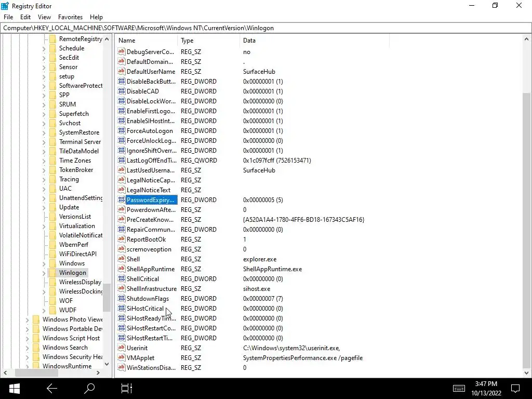Image resolution: width=532 pixels, height=399 pixels.
Task: Expand the Winlogon key
Action: 44,273
